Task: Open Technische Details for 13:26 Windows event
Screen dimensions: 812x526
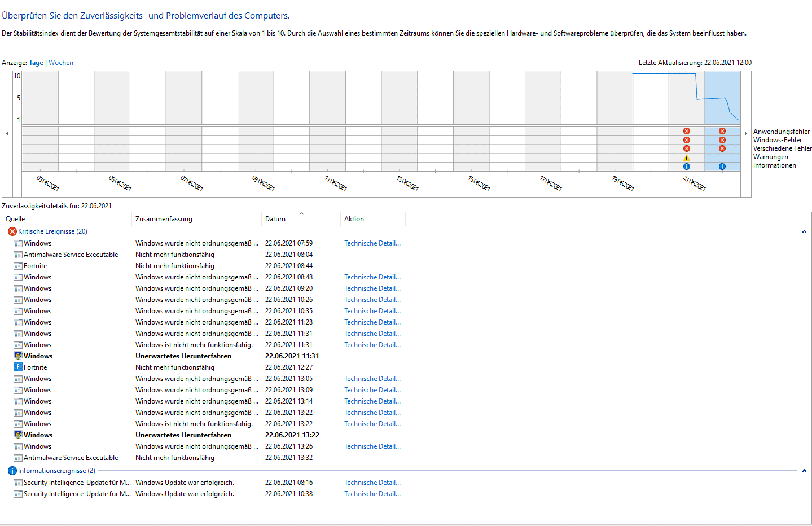Action: tap(372, 446)
